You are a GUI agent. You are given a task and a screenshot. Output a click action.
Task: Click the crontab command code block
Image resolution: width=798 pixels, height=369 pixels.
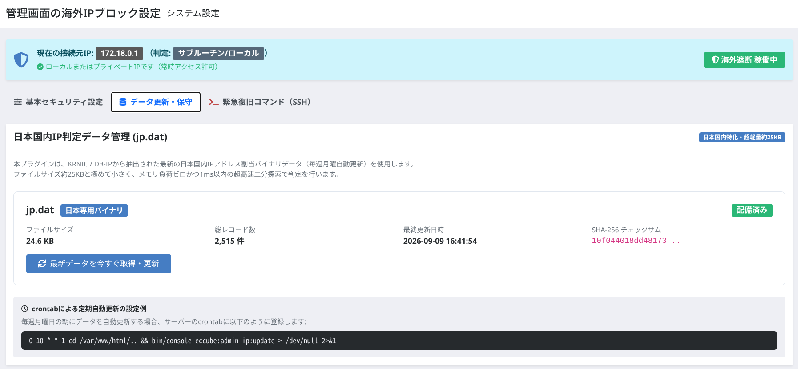(399, 340)
